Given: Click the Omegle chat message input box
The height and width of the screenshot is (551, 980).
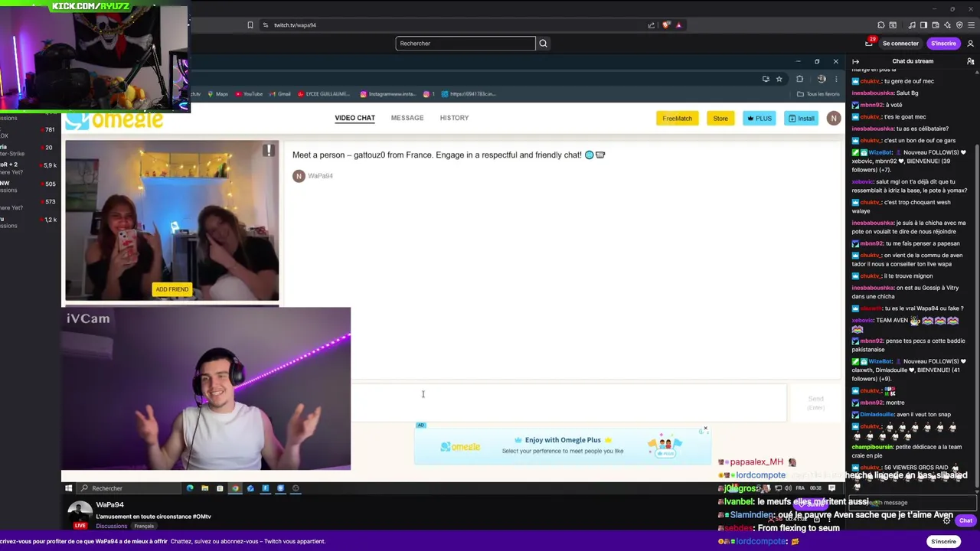Looking at the screenshot, I should coord(569,403).
